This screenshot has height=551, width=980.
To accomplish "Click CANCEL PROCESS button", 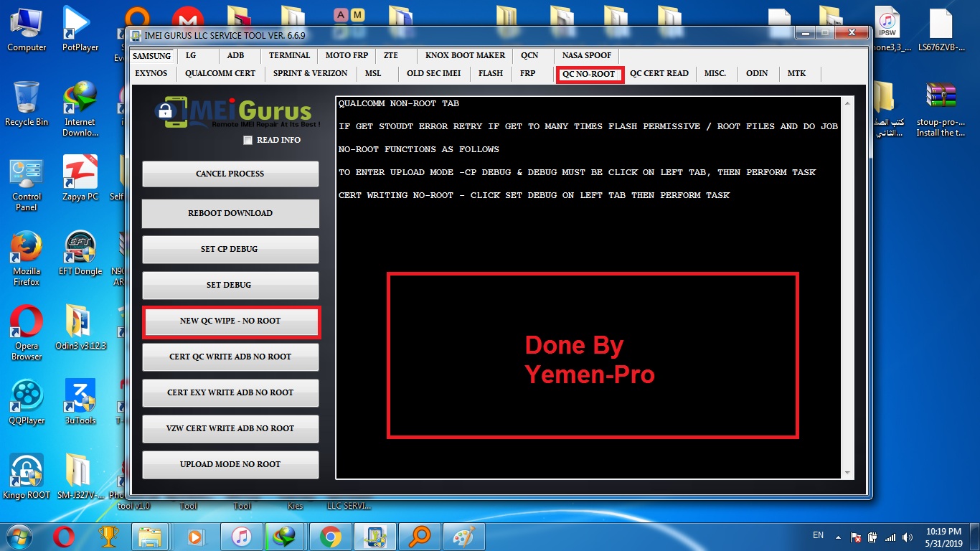I will (x=230, y=174).
